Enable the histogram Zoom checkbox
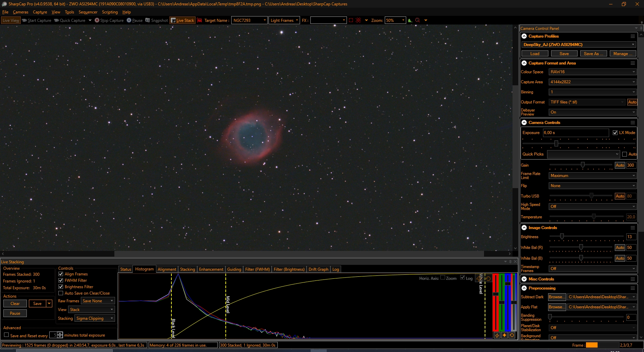 (x=443, y=277)
